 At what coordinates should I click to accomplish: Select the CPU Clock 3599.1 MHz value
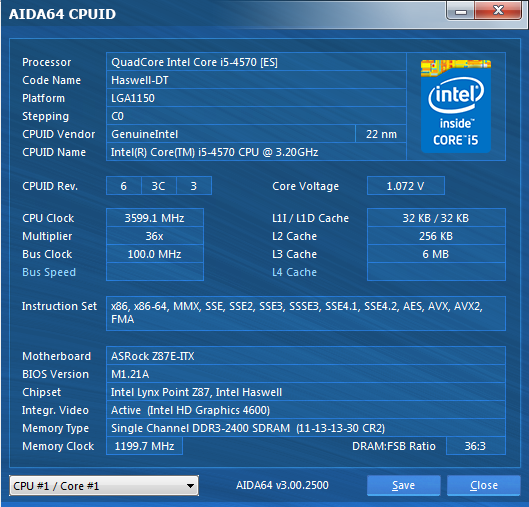(155, 218)
